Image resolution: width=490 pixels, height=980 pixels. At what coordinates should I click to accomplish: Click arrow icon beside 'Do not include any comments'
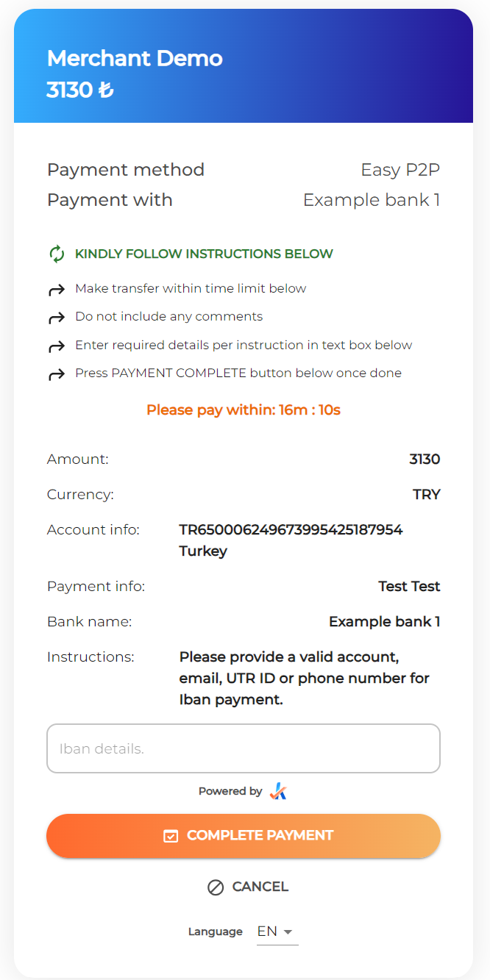point(57,318)
